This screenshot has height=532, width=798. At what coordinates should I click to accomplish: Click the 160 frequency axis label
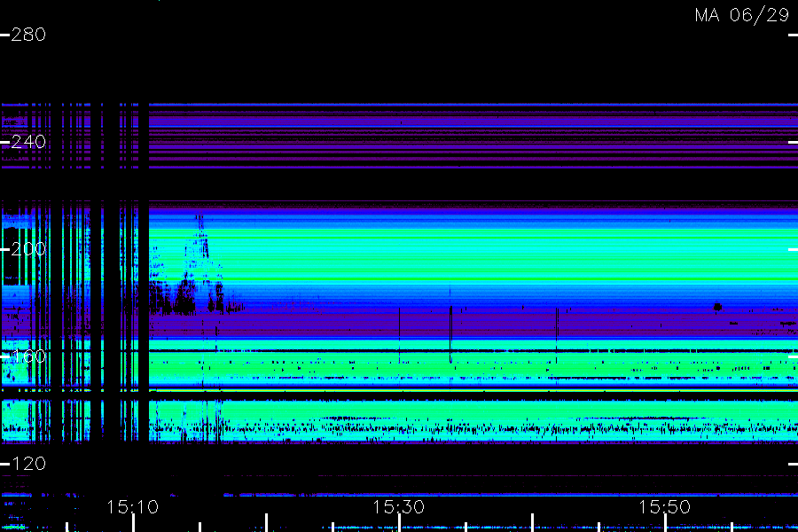click(28, 356)
